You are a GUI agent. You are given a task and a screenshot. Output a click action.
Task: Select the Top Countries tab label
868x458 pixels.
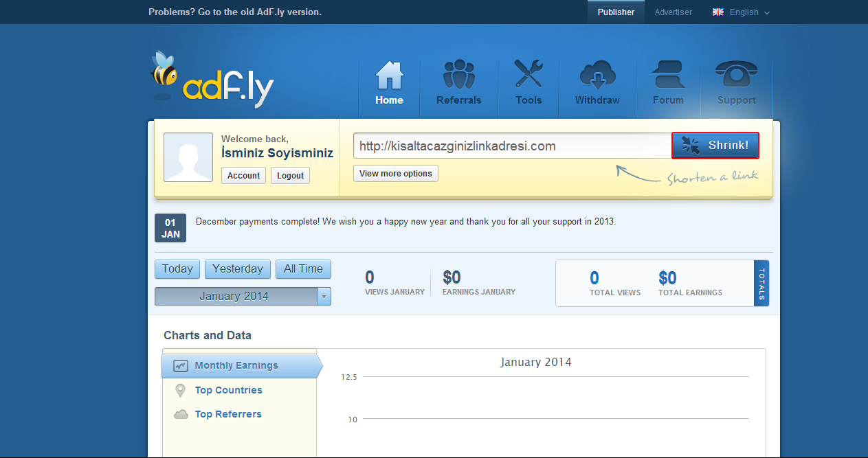[228, 390]
